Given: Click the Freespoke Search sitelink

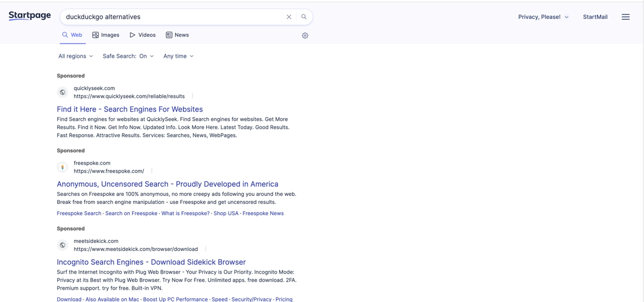Looking at the screenshot, I should pos(79,213).
